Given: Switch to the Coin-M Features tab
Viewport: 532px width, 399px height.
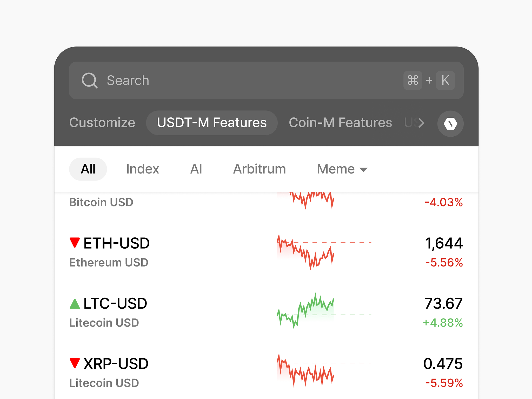Looking at the screenshot, I should click(340, 123).
